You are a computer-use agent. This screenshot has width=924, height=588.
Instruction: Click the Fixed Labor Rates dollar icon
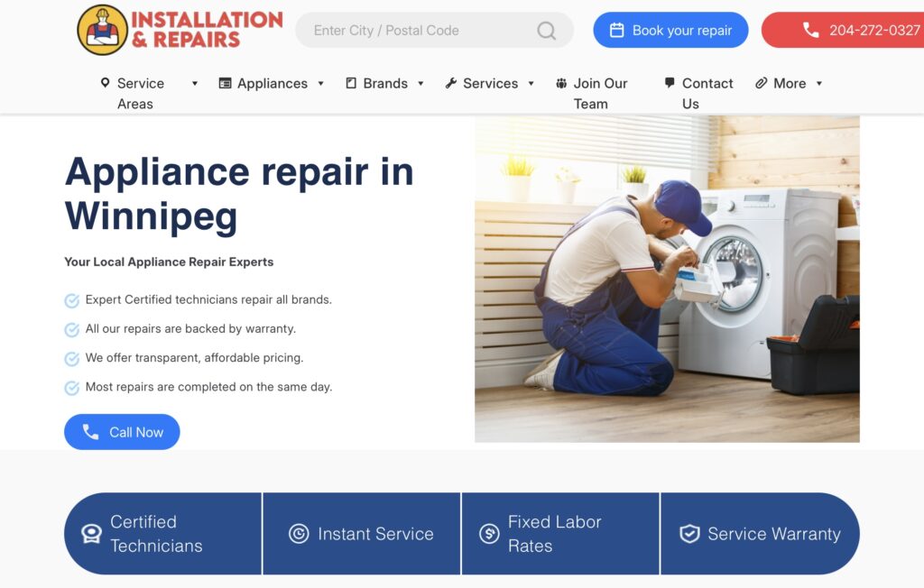[x=489, y=534]
